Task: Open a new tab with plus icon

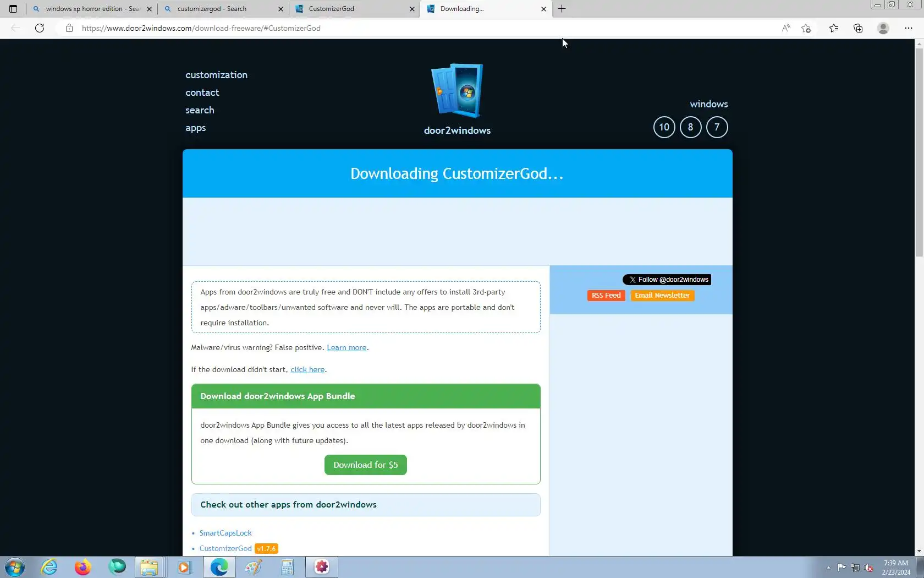Action: click(x=562, y=9)
